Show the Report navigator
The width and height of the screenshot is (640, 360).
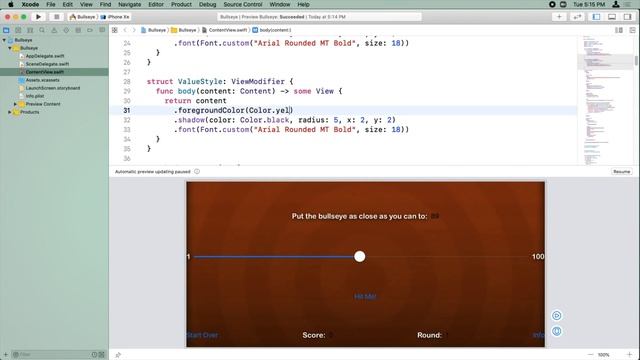[x=102, y=30]
